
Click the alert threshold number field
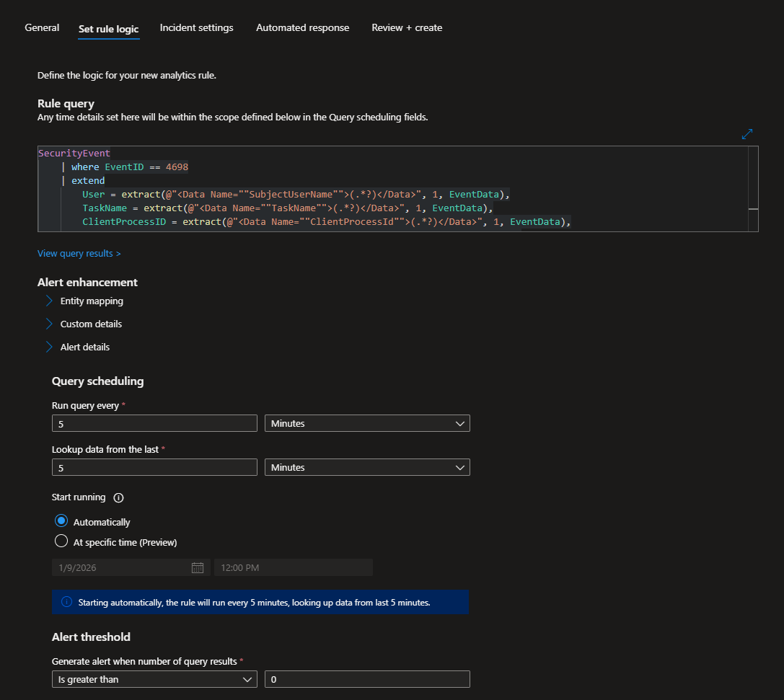(367, 679)
